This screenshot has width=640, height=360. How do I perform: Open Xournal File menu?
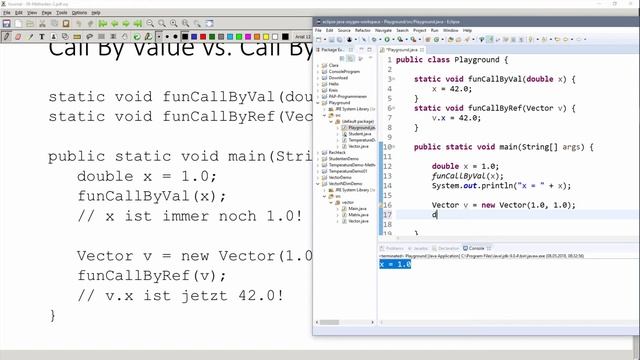point(7,13)
